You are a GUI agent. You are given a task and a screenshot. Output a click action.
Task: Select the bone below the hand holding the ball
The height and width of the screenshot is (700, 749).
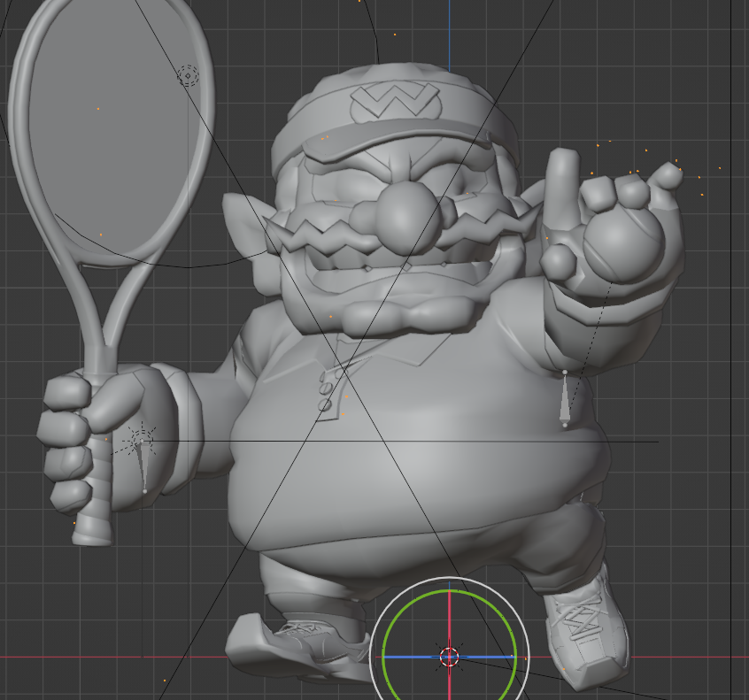[565, 398]
